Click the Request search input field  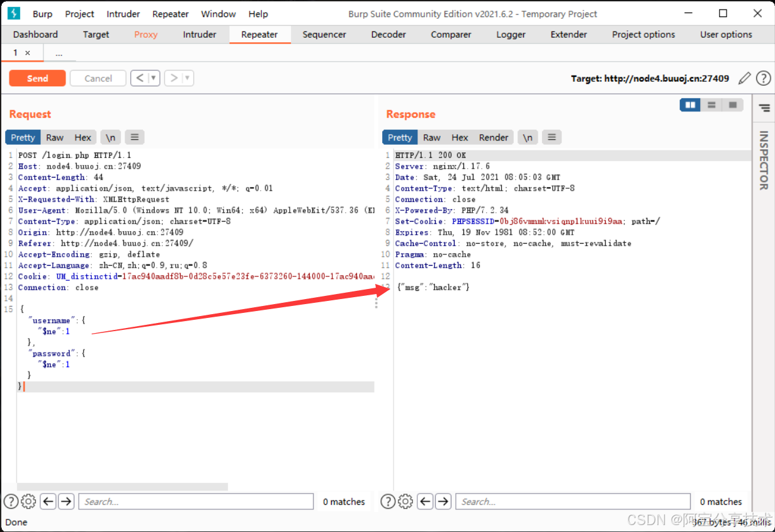pos(196,501)
